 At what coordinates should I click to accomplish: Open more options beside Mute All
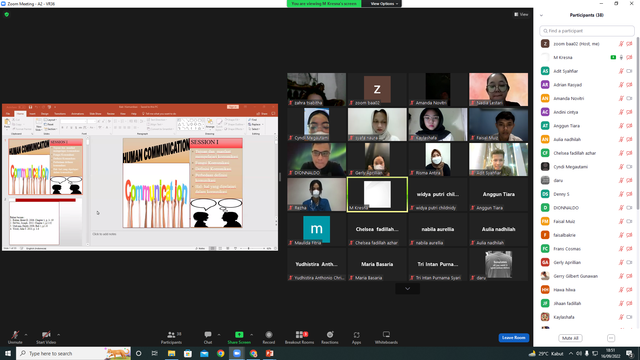[x=611, y=338]
